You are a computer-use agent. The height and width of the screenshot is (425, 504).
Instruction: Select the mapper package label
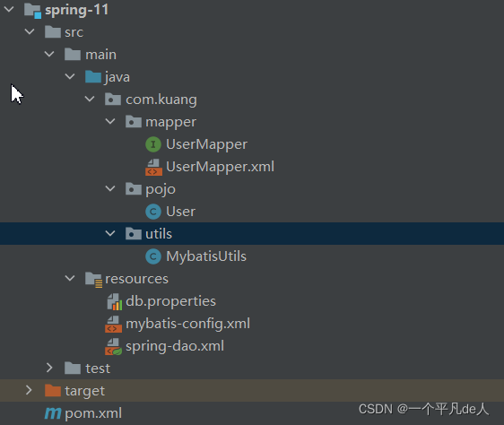(171, 123)
